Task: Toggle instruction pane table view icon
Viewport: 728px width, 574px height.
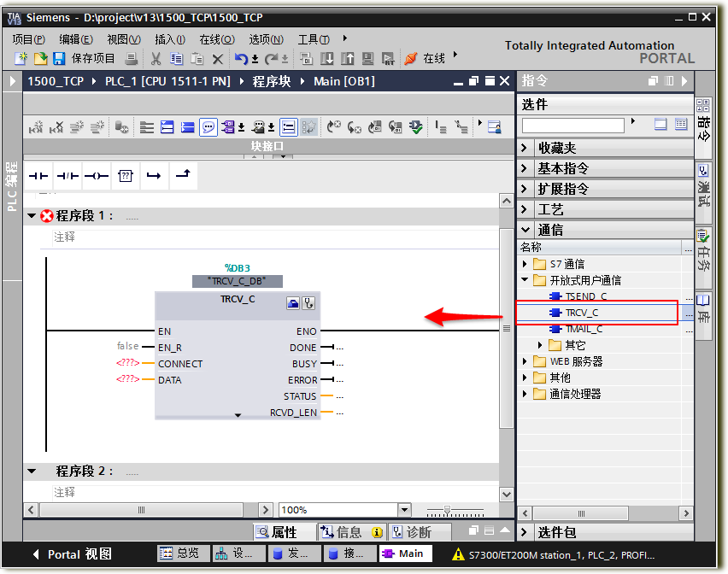Action: 681,125
